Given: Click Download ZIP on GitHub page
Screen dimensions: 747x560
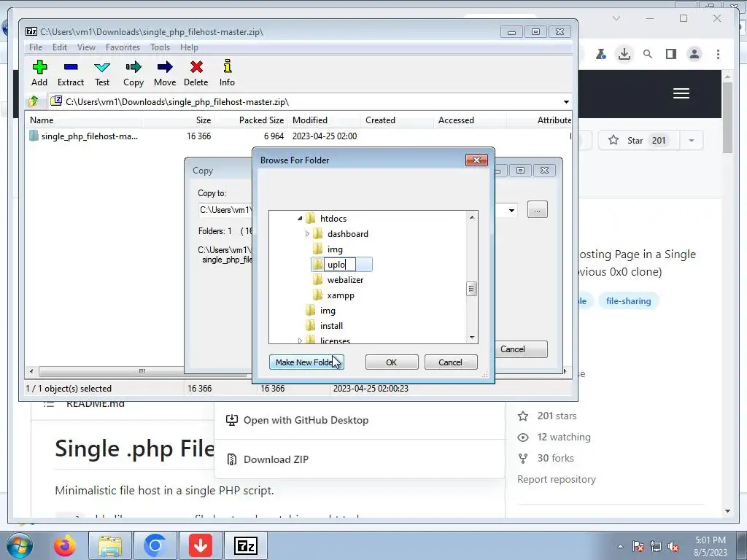Looking at the screenshot, I should pyautogui.click(x=276, y=459).
